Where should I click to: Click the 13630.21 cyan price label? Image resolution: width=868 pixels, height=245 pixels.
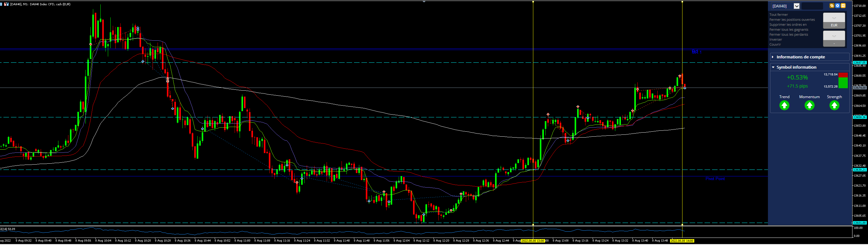[859, 170]
